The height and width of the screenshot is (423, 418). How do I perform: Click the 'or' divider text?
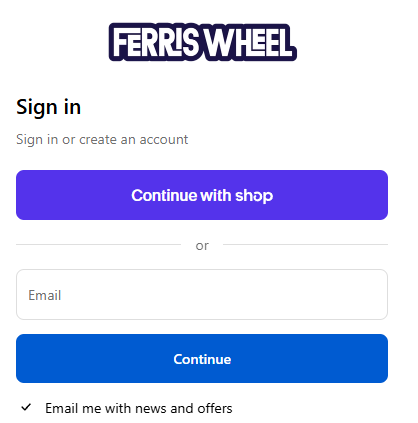202,246
